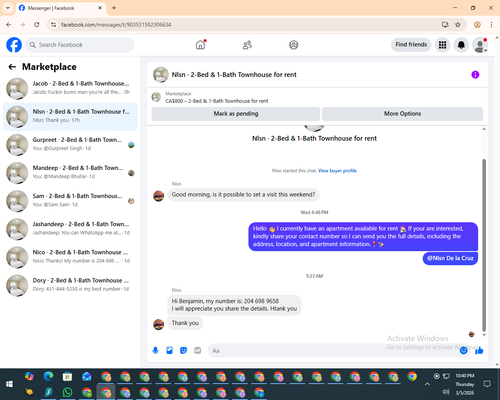The image size is (500, 400).
Task: Open a new browser tab
Action: coord(114,8)
